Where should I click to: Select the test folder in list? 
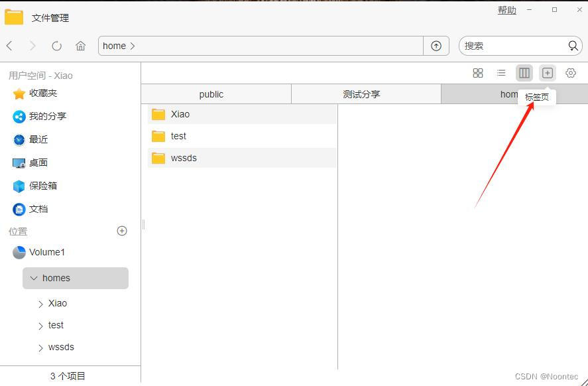click(242, 136)
